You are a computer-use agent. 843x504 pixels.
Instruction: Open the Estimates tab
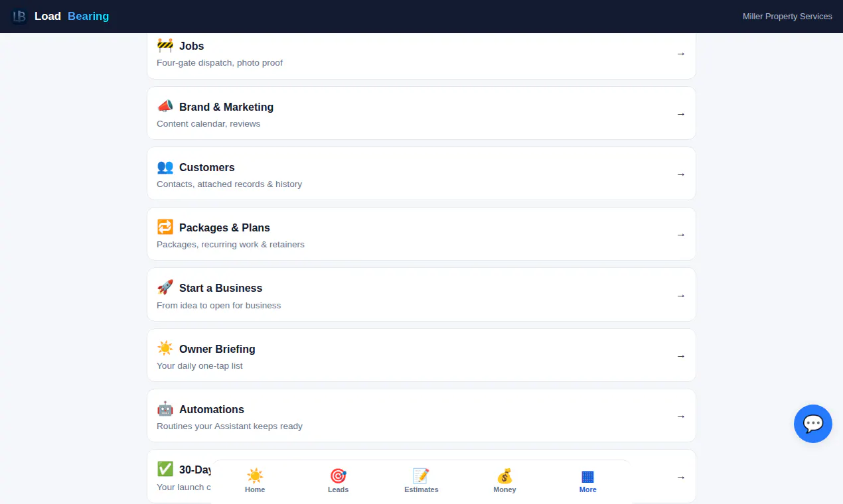pyautogui.click(x=421, y=481)
